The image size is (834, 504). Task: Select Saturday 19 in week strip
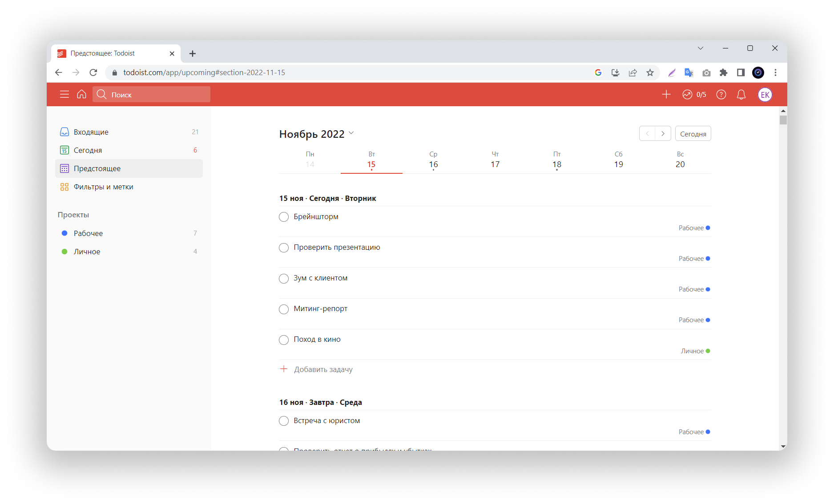(618, 160)
